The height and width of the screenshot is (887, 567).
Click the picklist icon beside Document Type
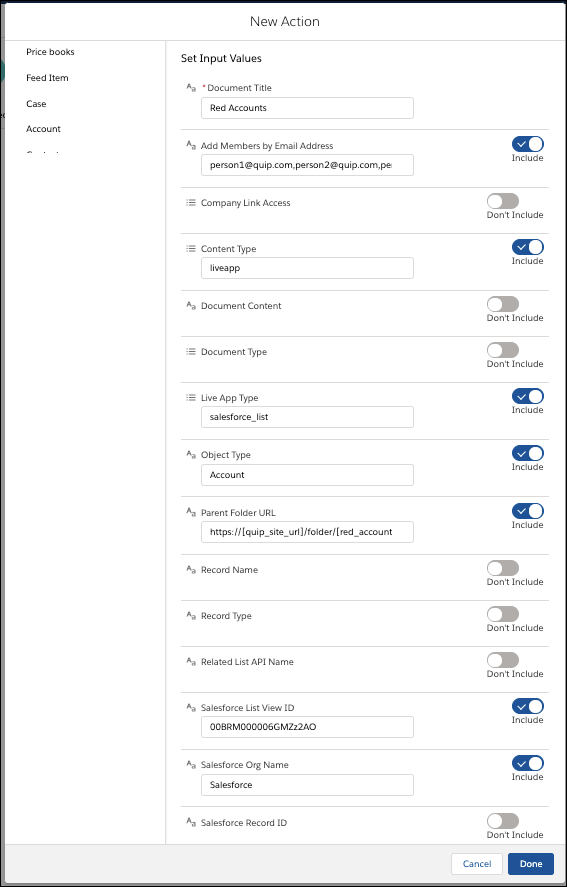click(191, 351)
